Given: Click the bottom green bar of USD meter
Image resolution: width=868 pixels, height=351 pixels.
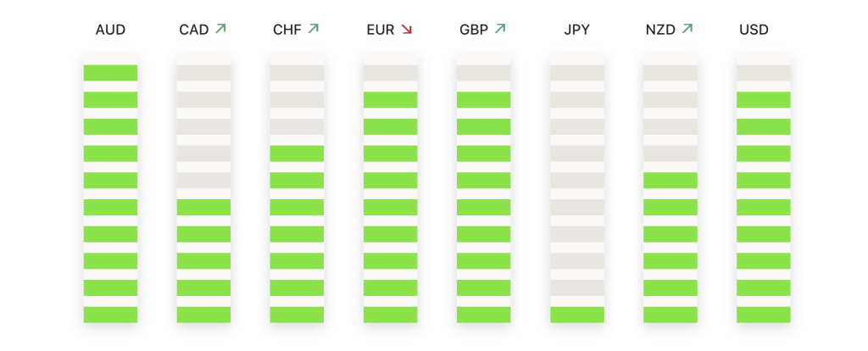Looking at the screenshot, I should (764, 315).
